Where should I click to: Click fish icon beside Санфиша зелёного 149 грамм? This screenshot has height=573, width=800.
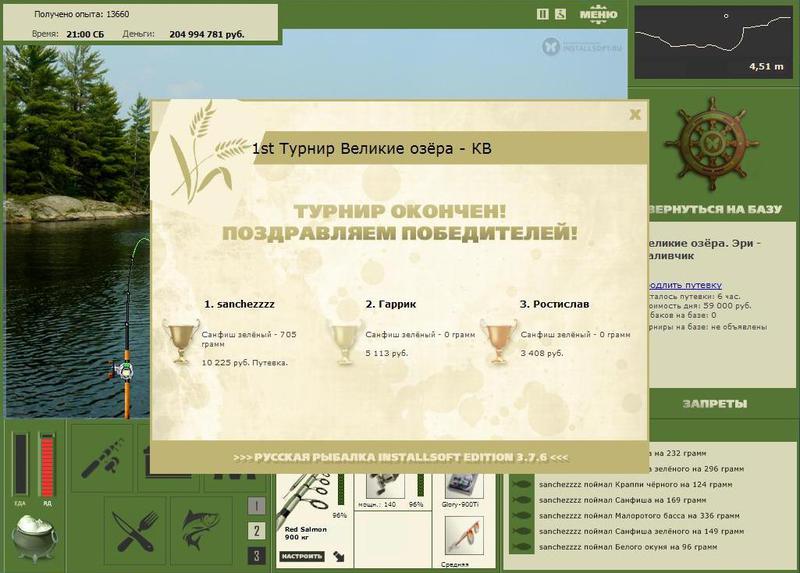coord(520,531)
